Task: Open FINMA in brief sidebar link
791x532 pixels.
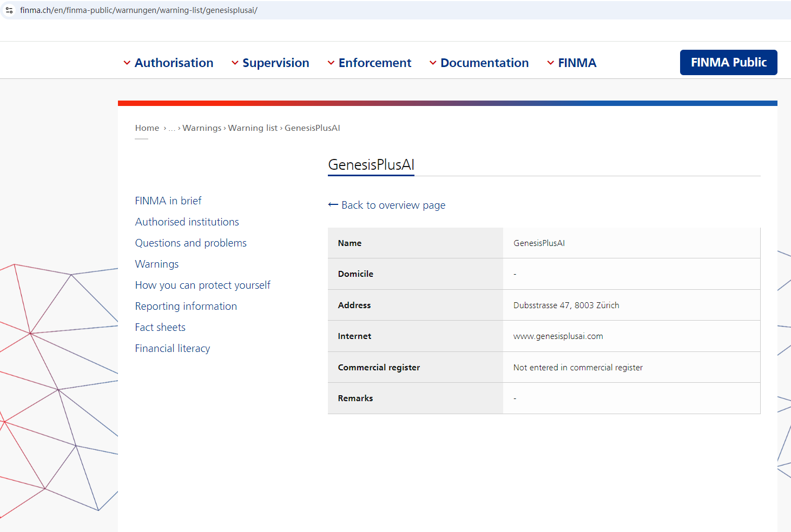Action: (x=168, y=201)
